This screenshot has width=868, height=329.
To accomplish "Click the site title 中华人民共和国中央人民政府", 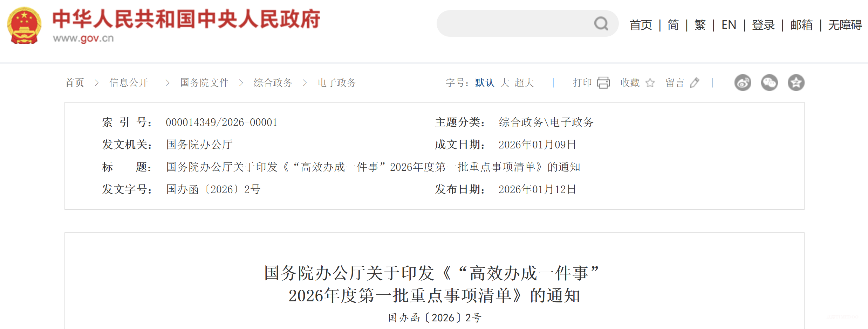I will tap(186, 19).
